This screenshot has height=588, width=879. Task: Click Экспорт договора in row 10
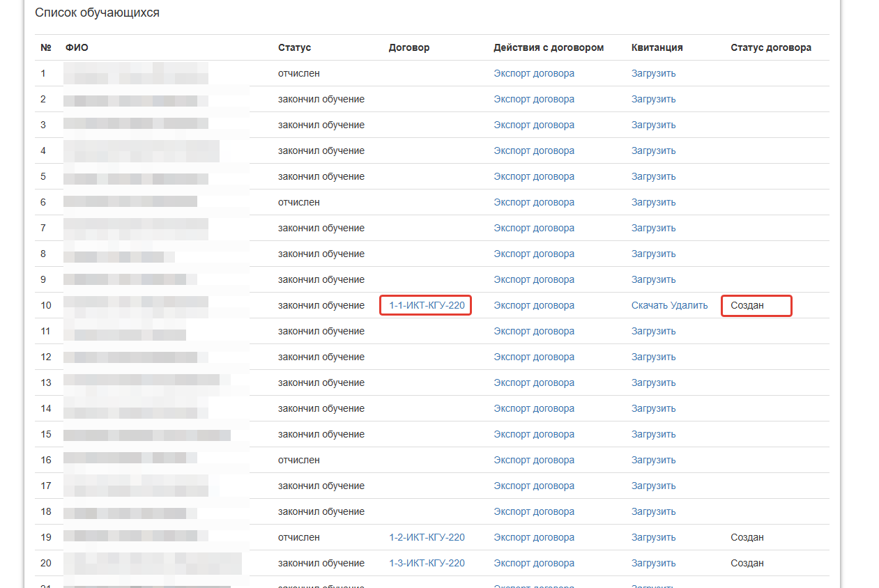(x=534, y=305)
